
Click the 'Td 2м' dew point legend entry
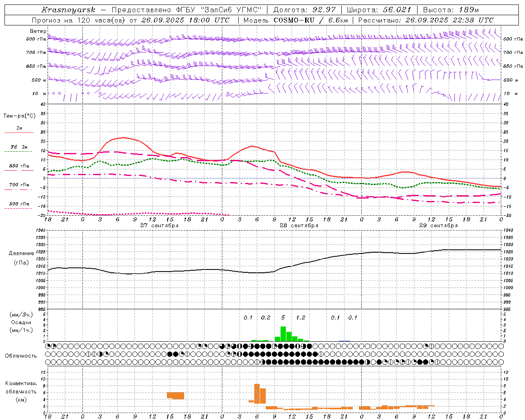pyautogui.click(x=19, y=147)
